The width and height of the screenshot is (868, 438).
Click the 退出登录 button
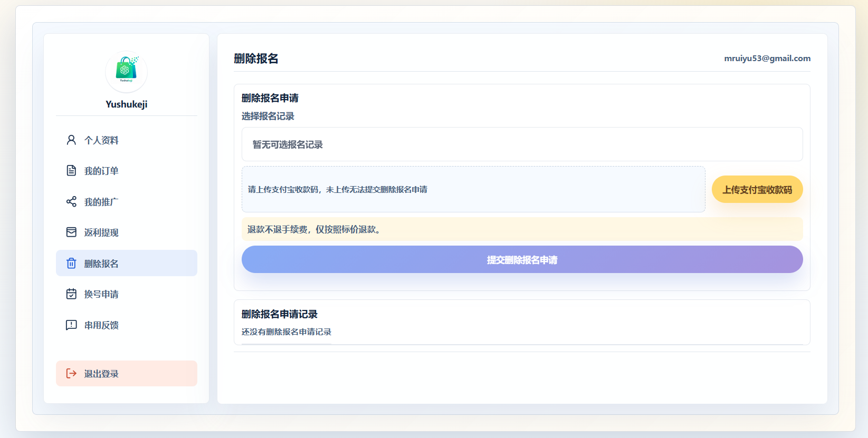(127, 374)
